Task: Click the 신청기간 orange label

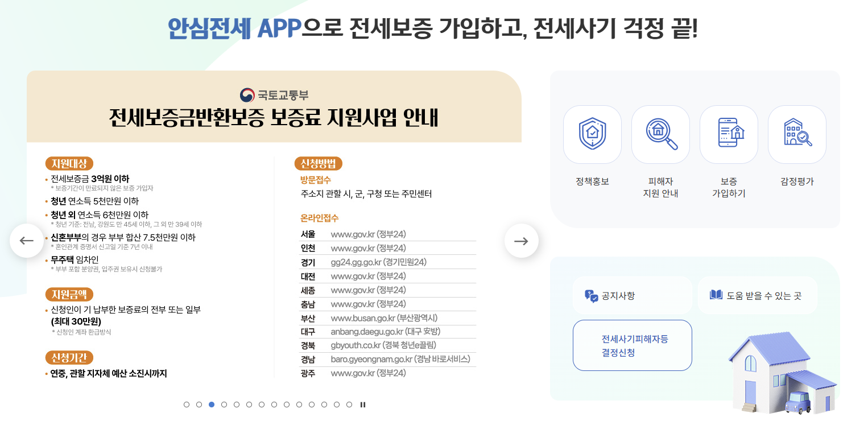Action: tap(69, 358)
